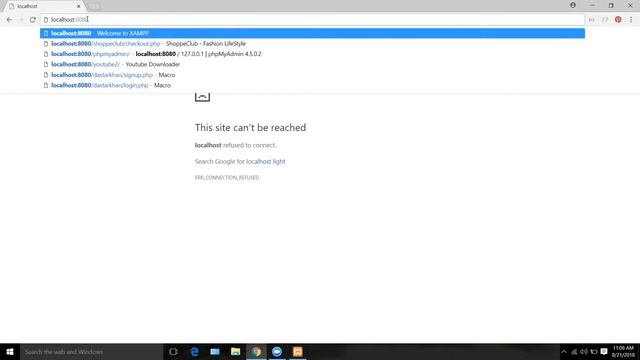Open the XAMPP control panel taskbar icon
Image resolution: width=640 pixels, height=360 pixels.
(298, 352)
